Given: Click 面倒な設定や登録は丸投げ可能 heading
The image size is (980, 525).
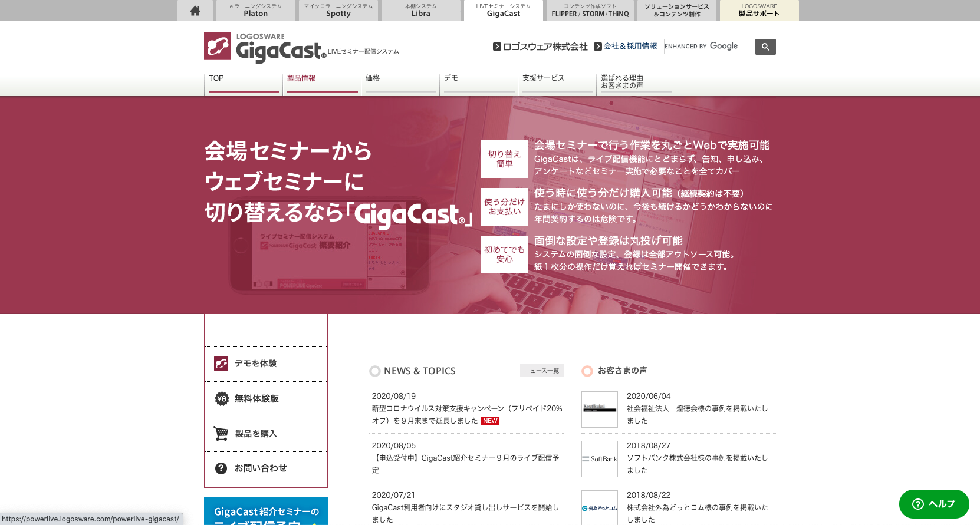Looking at the screenshot, I should tap(609, 241).
